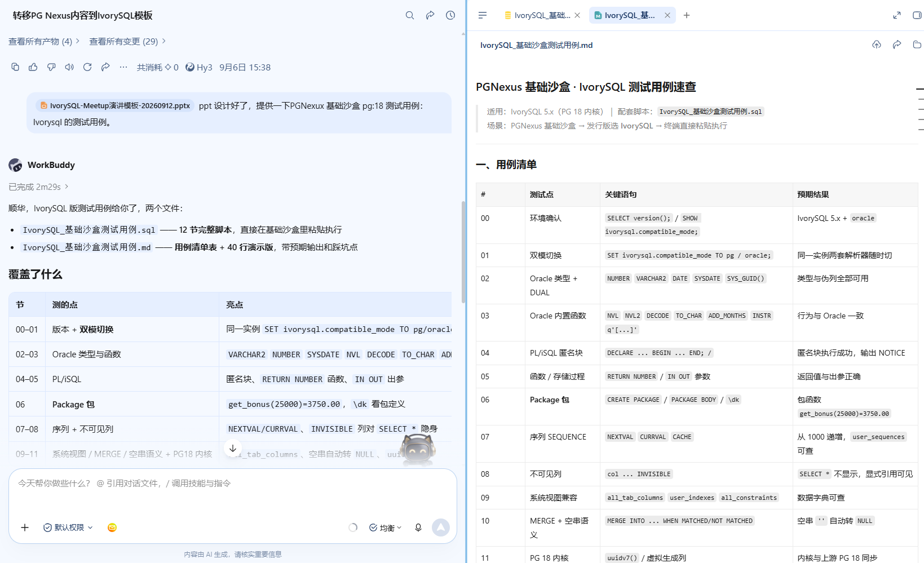Click the emoji face icon in input bar
This screenshot has height=563, width=924.
[x=112, y=527]
